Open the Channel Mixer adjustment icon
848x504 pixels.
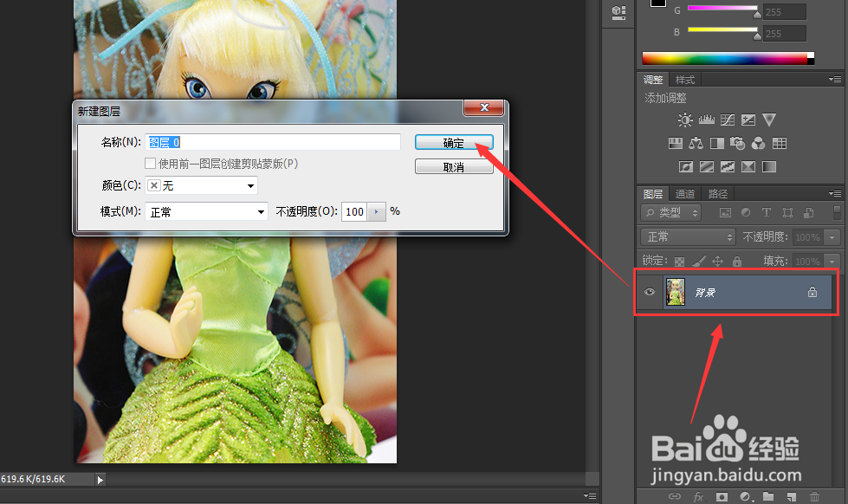[x=759, y=144]
